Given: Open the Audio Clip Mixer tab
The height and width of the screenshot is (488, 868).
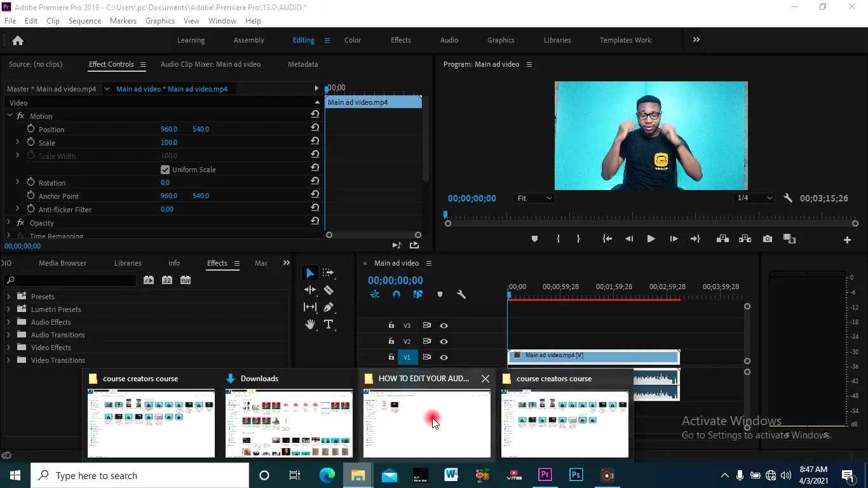Looking at the screenshot, I should point(210,64).
